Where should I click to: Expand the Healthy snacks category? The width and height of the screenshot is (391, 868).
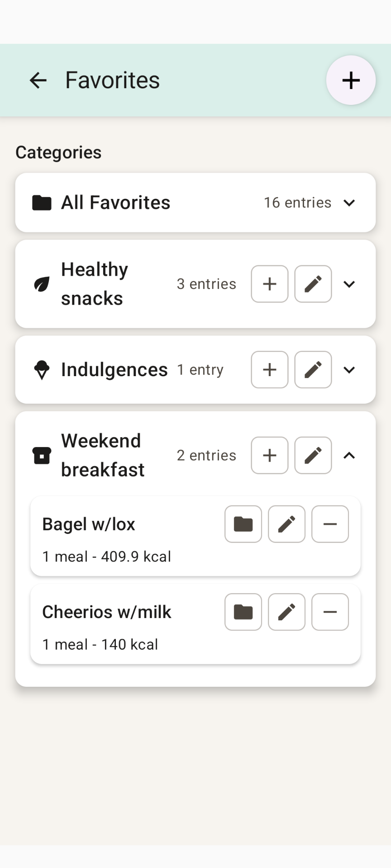pyautogui.click(x=348, y=284)
